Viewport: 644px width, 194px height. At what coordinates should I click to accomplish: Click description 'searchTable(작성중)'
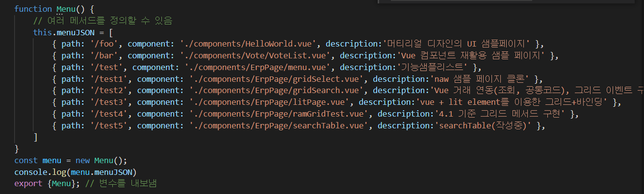click(x=483, y=125)
